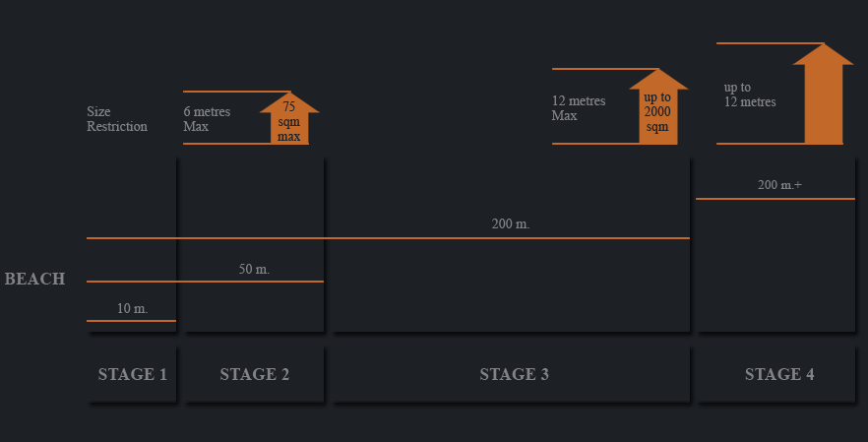Click the 50 m. distance label
Viewport: 868px width, 442px height.
point(254,269)
